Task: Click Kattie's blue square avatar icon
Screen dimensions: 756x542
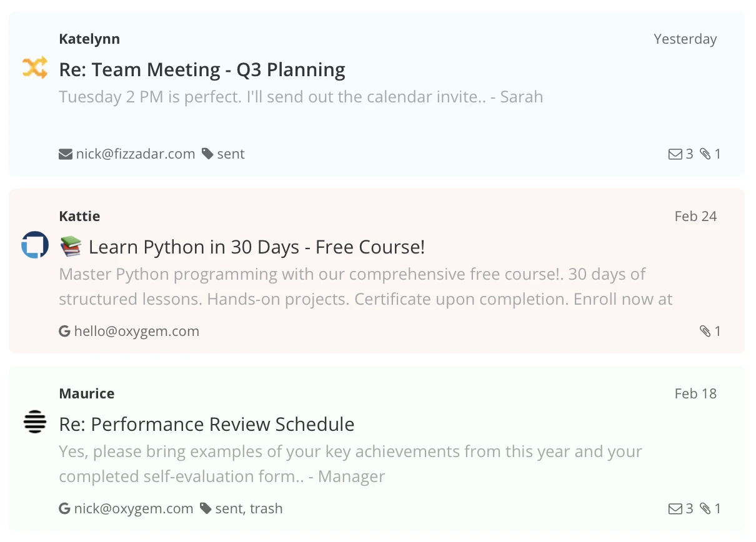Action: [35, 245]
